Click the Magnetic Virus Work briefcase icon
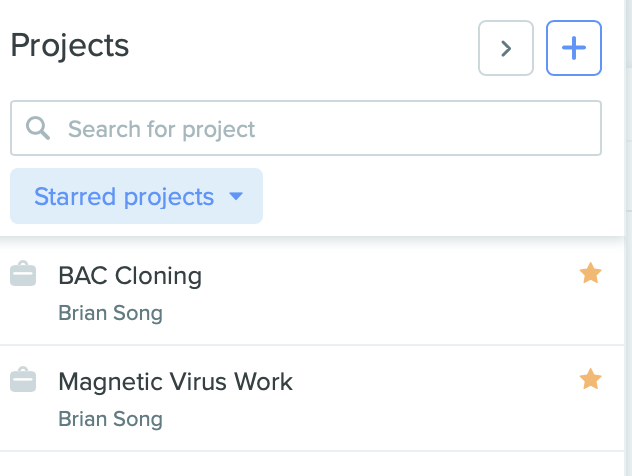 point(23,380)
